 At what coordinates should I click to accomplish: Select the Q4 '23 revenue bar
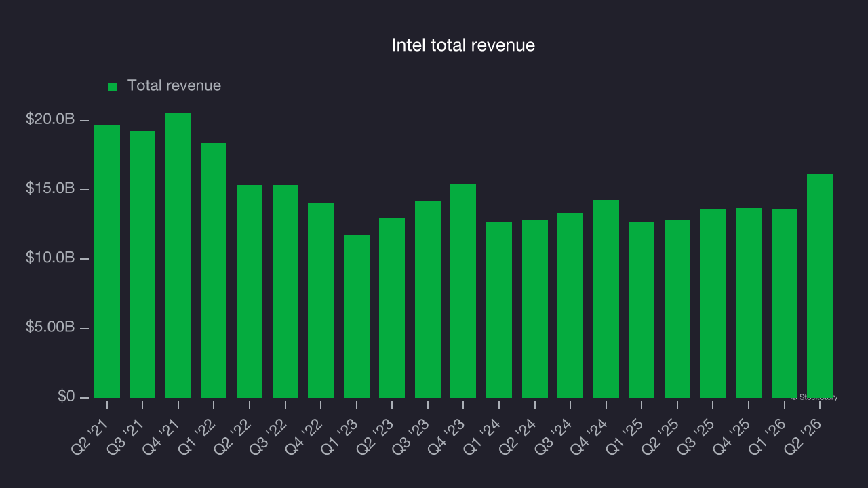463,291
